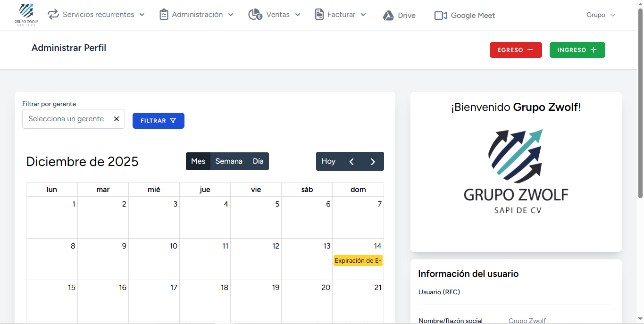Open the Ventas menu
The image size is (644, 324).
tap(278, 15)
